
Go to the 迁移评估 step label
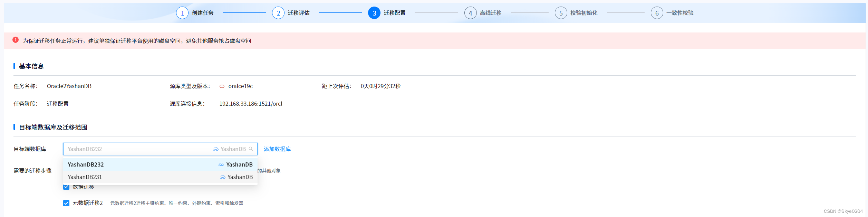[299, 13]
